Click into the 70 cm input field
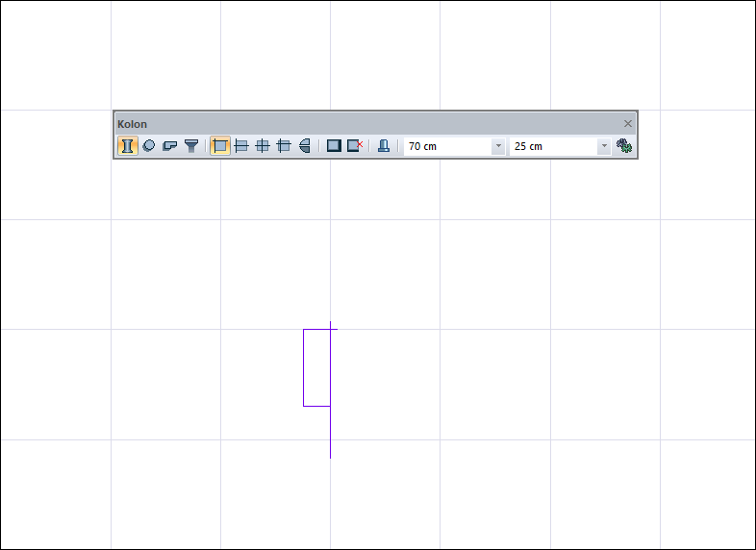The image size is (756, 550). pos(447,146)
